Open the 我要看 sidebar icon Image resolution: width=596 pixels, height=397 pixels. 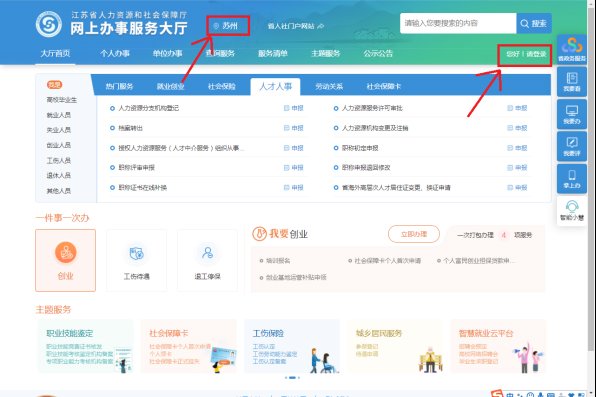click(x=572, y=81)
